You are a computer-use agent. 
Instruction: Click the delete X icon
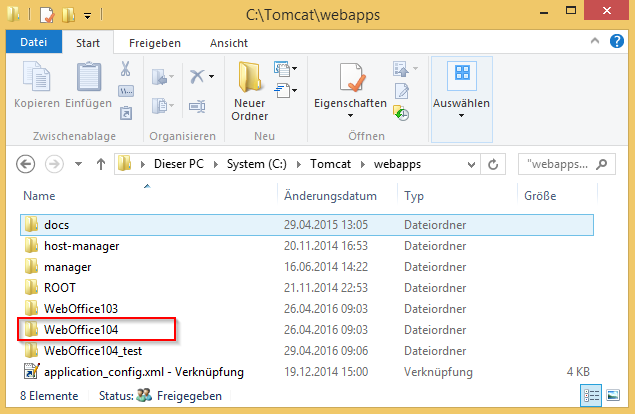tap(197, 76)
